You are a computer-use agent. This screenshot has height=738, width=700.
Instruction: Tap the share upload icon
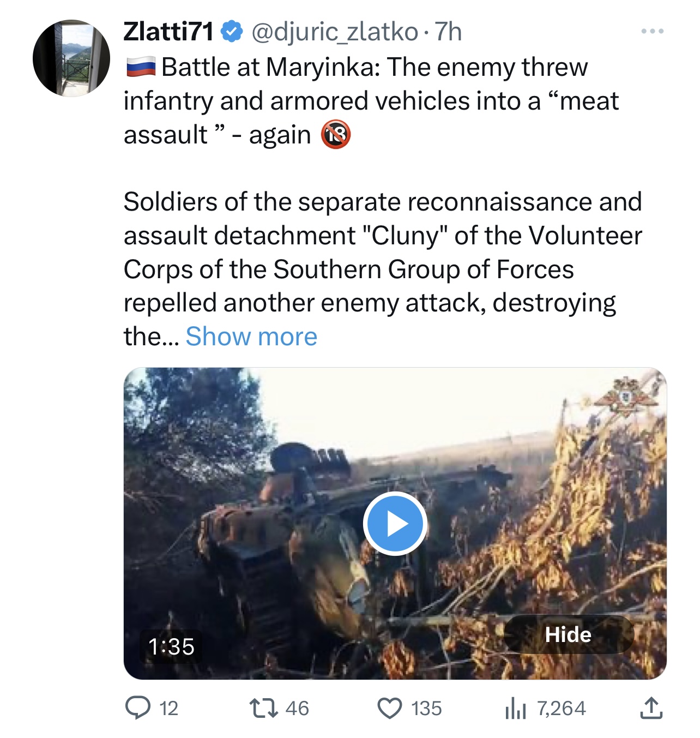point(651,708)
